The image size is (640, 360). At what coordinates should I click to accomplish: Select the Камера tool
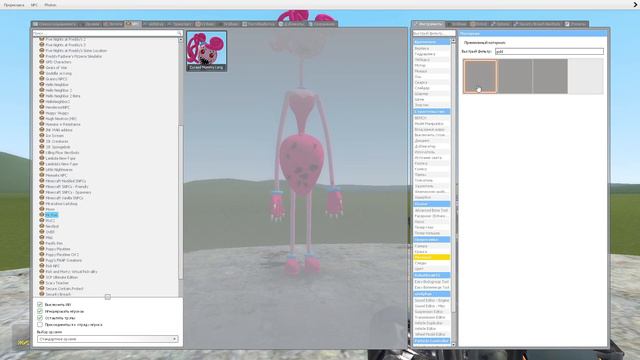tap(431, 246)
